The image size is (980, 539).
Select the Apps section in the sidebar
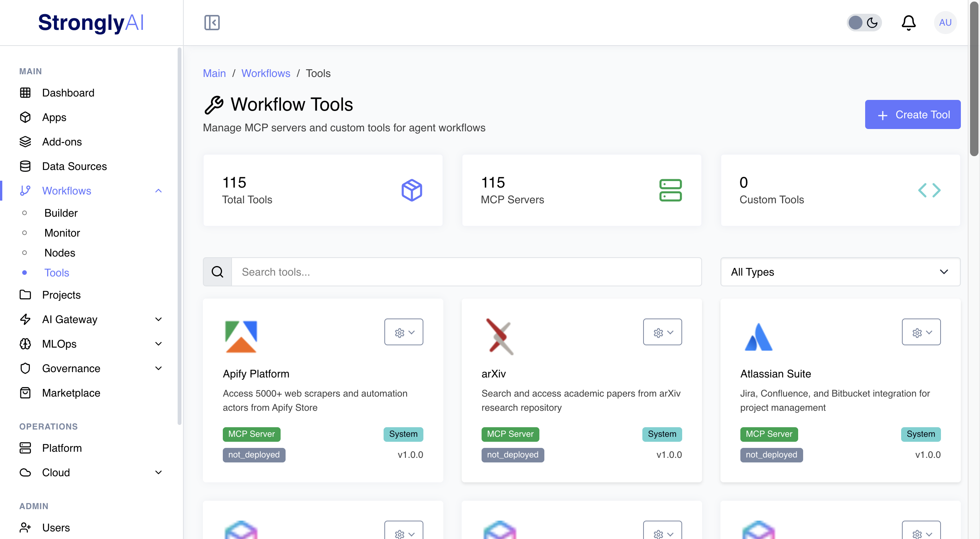[54, 117]
